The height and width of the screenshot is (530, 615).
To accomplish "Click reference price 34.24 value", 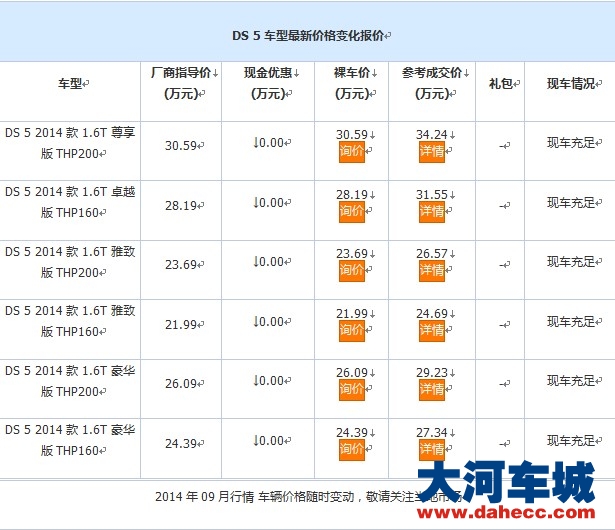I will point(432,135).
